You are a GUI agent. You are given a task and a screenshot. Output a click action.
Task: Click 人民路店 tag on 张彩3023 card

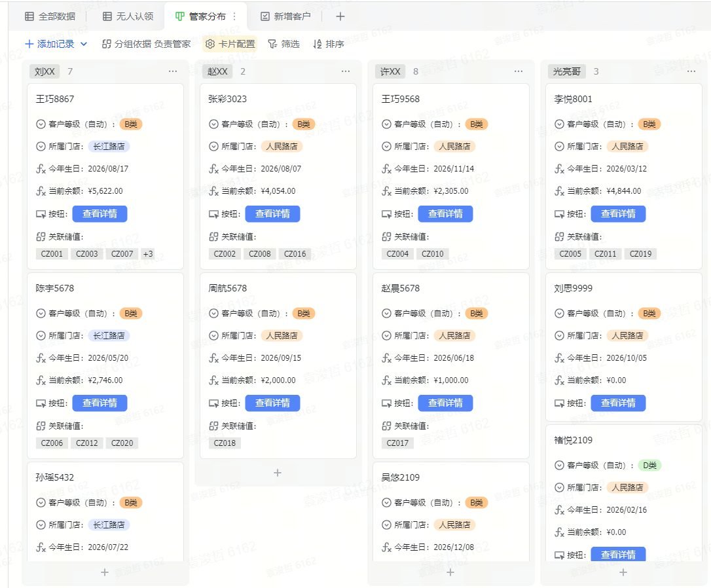[282, 147]
